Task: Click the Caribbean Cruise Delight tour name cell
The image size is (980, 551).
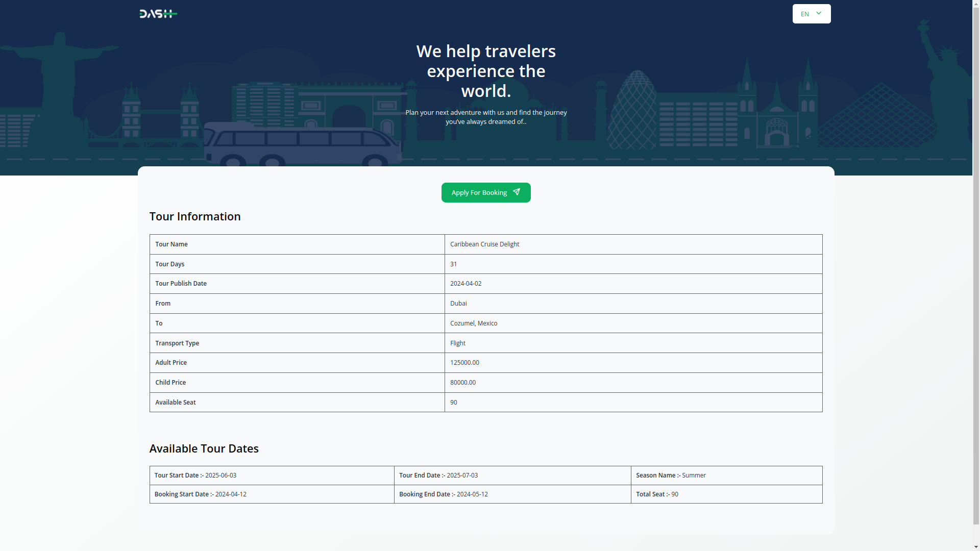Action: [484, 244]
